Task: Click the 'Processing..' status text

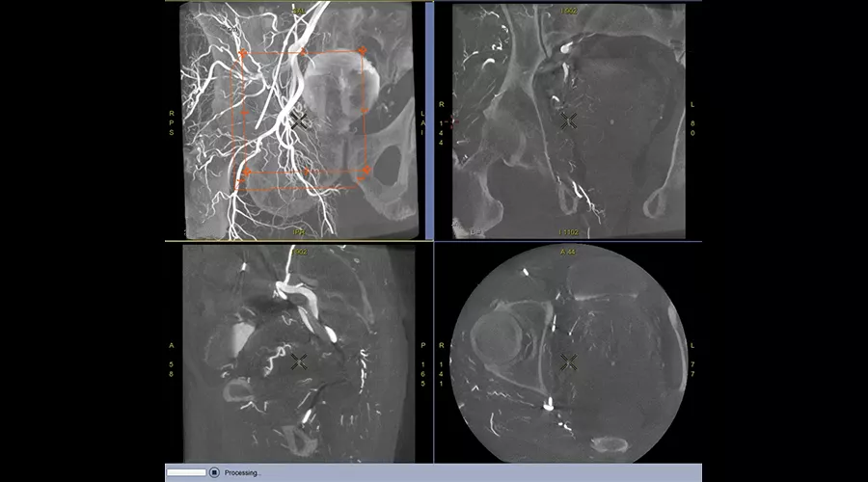Action: tap(242, 473)
